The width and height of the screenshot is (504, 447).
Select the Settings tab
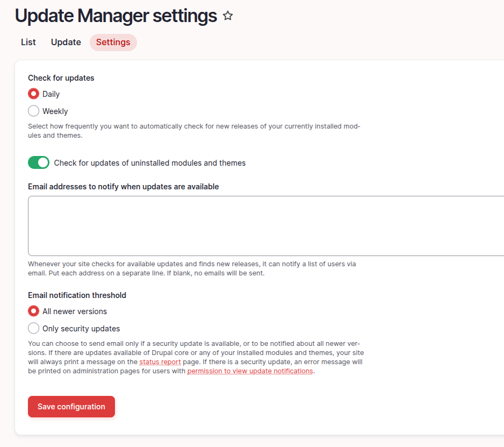[113, 42]
